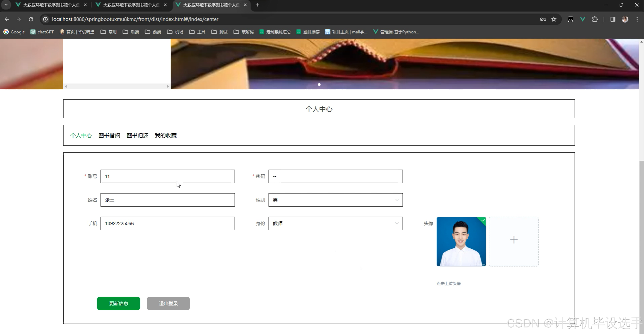Open the 我的收藏 tab
This screenshot has height=334, width=644.
click(166, 135)
